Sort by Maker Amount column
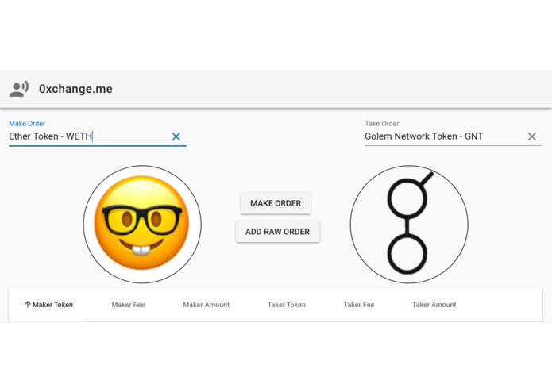552x392 pixels. click(207, 305)
